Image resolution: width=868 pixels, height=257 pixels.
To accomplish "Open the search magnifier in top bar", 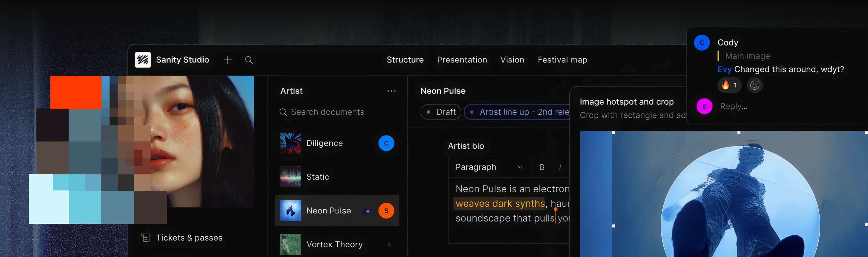I will click(x=249, y=60).
